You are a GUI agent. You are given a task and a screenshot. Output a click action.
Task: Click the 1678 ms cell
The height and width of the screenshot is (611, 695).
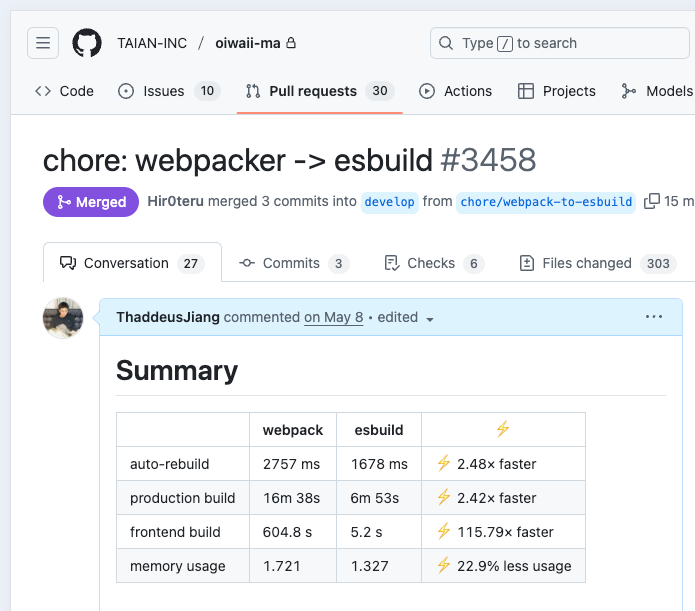point(379,464)
